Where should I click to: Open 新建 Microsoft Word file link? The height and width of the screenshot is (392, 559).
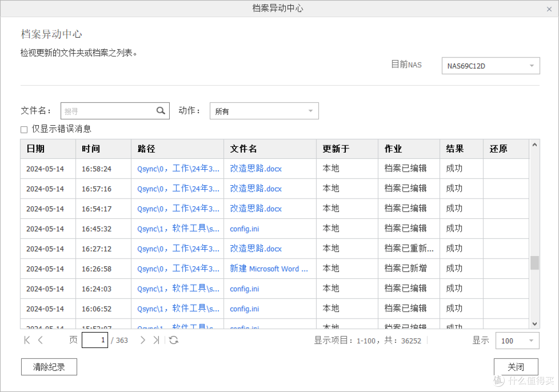(x=269, y=269)
